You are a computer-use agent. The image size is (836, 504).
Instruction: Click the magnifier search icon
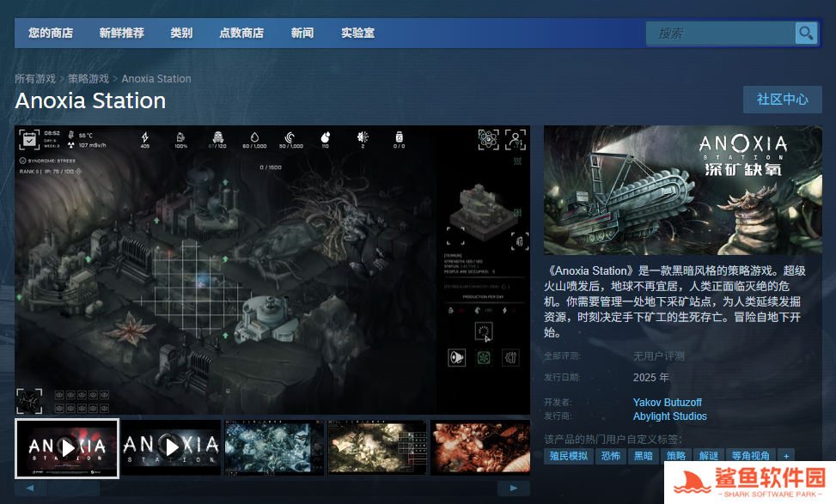[x=806, y=33]
